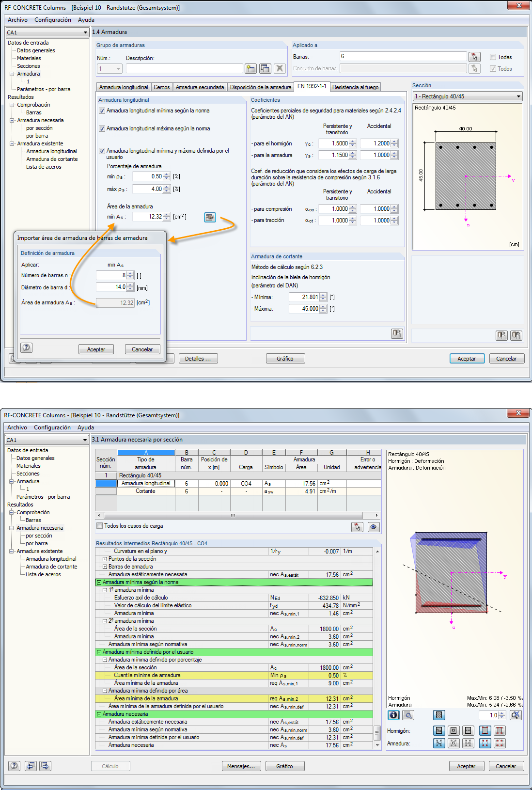Click the magnifier list icon next to info icon
Image resolution: width=532 pixels, height=790 pixels.
(x=408, y=715)
